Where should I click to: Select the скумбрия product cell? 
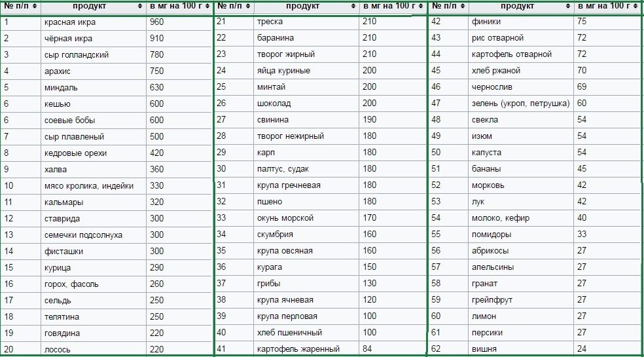tap(306, 235)
